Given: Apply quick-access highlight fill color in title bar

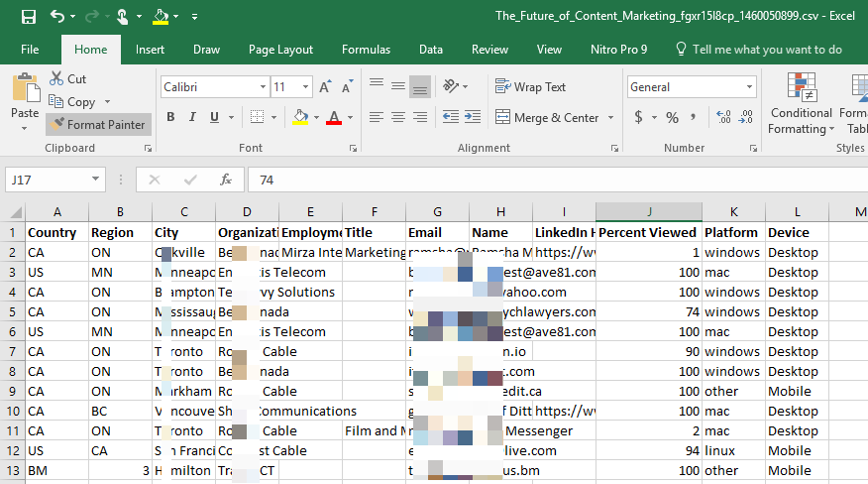Looking at the screenshot, I should coord(161,17).
